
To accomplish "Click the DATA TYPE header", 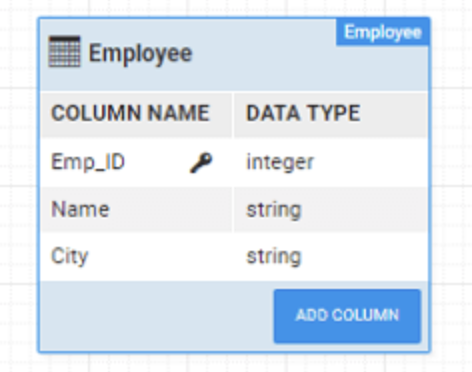I will point(331,114).
